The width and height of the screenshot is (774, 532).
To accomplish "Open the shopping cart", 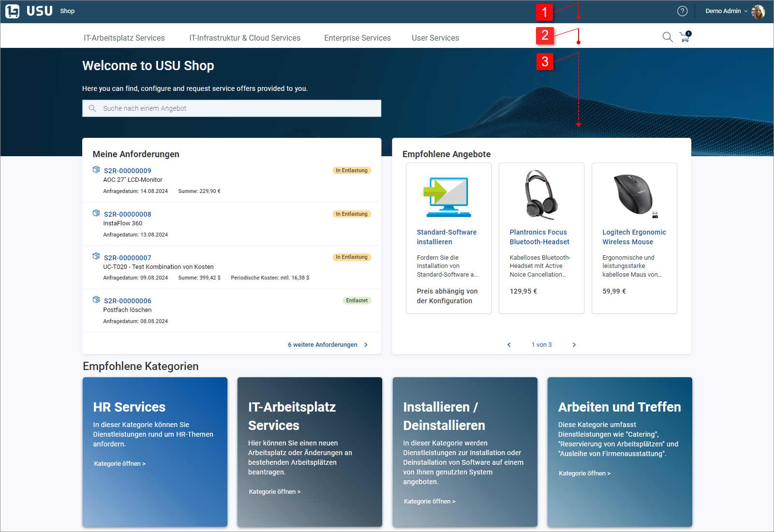I will tap(685, 37).
